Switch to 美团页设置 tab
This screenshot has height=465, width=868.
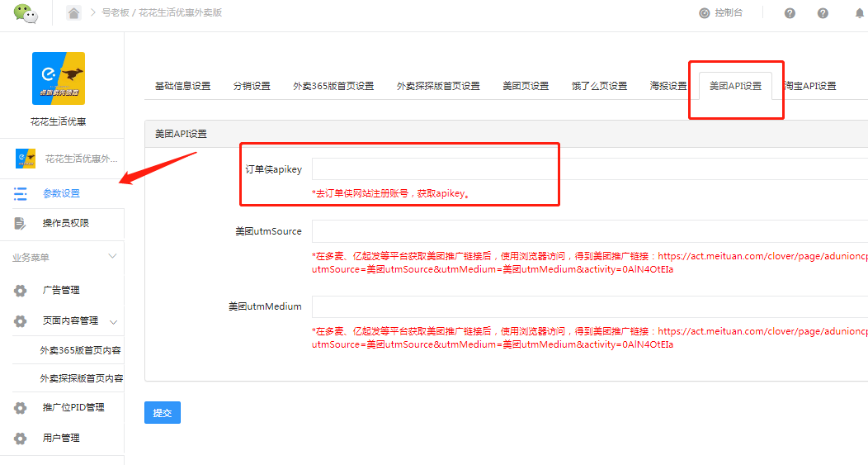(526, 86)
